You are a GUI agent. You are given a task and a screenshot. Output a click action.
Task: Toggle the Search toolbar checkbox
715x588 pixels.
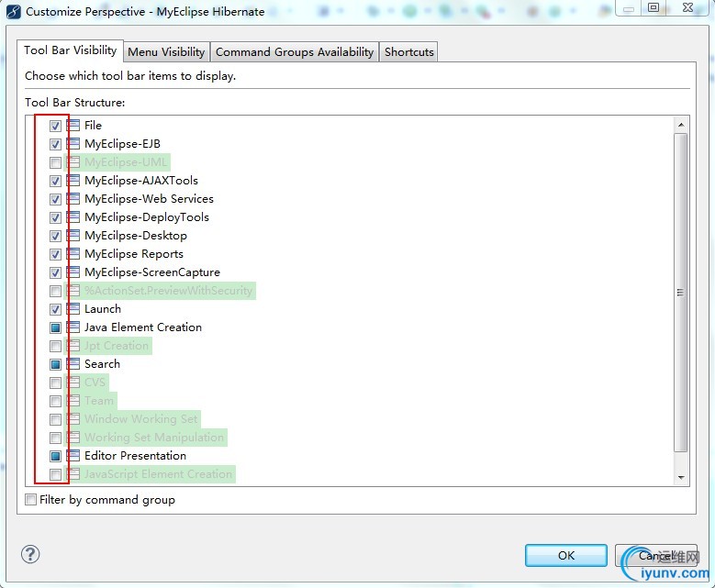[x=55, y=364]
